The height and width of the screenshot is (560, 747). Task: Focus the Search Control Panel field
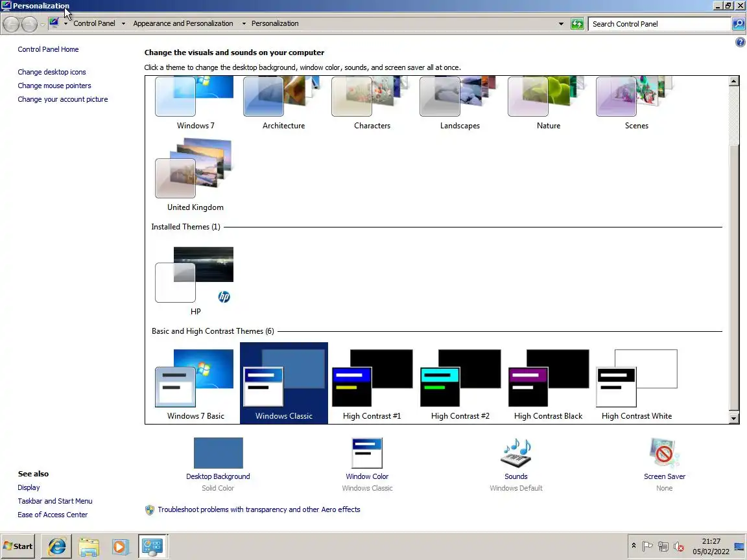pos(659,24)
